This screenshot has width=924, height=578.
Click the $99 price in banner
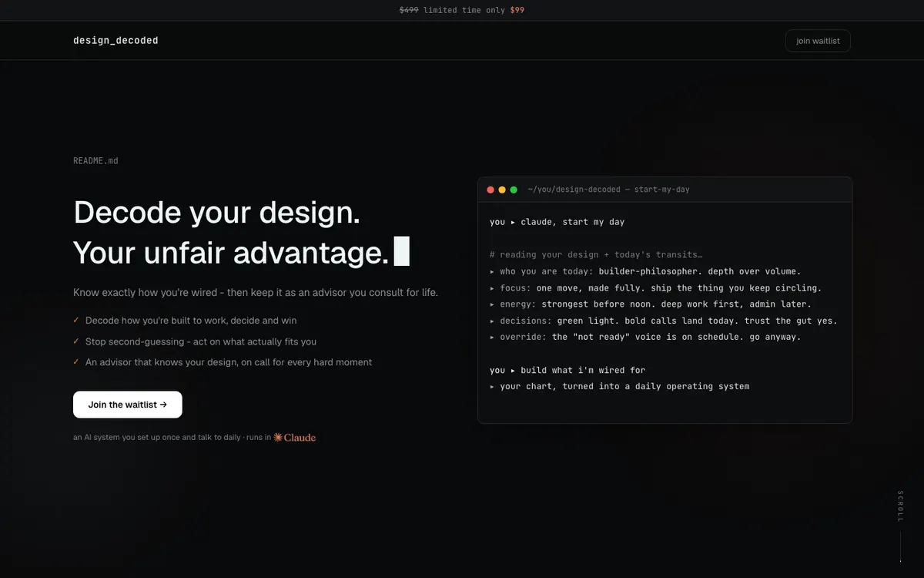517,10
